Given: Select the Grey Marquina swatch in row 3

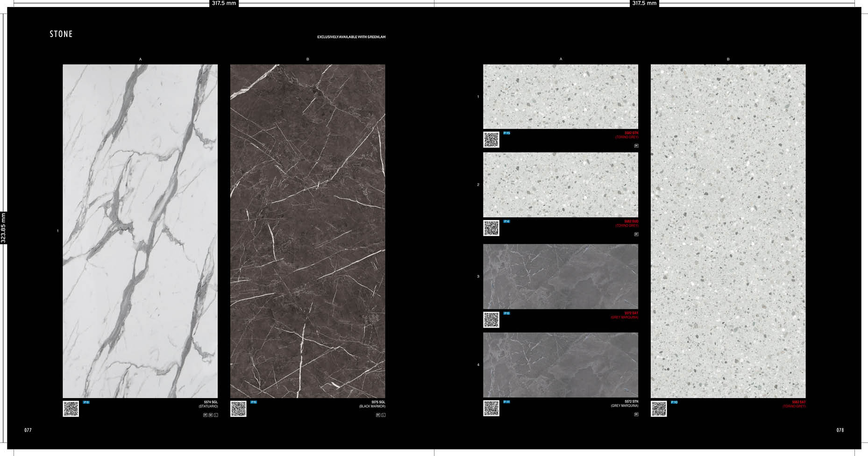Looking at the screenshot, I should [x=560, y=276].
